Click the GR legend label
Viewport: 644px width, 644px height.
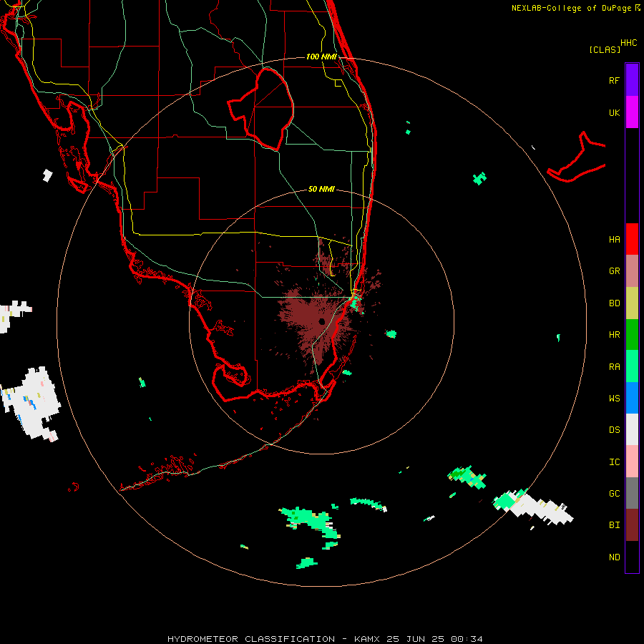(614, 271)
